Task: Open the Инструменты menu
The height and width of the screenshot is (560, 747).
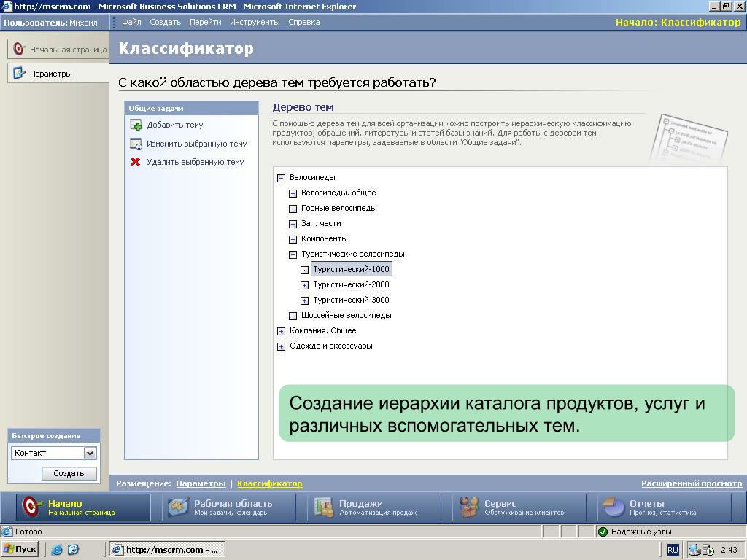Action: tap(255, 22)
